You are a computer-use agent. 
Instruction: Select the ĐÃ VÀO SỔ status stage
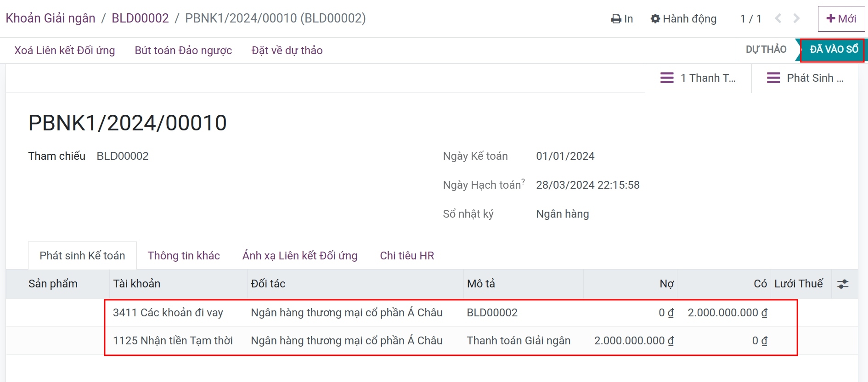pos(834,50)
